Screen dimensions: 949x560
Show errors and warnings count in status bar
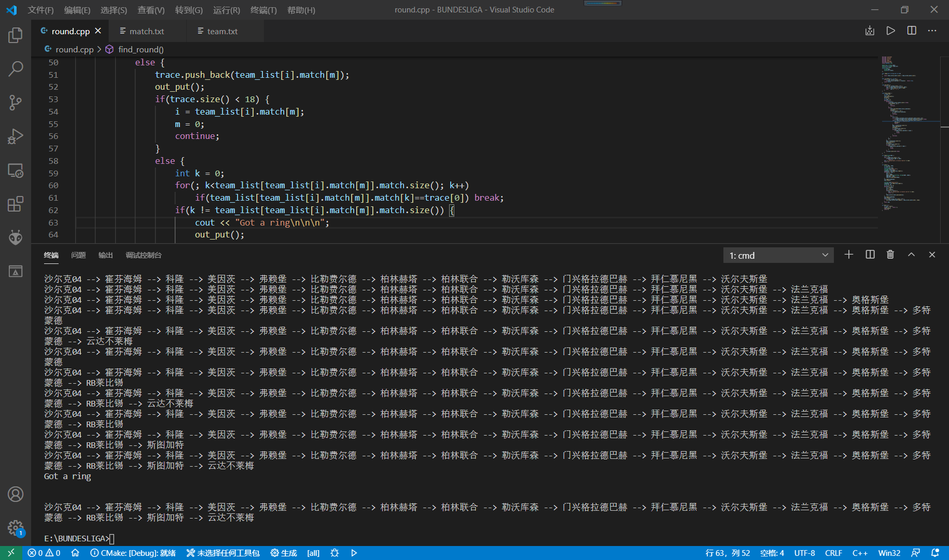[44, 553]
